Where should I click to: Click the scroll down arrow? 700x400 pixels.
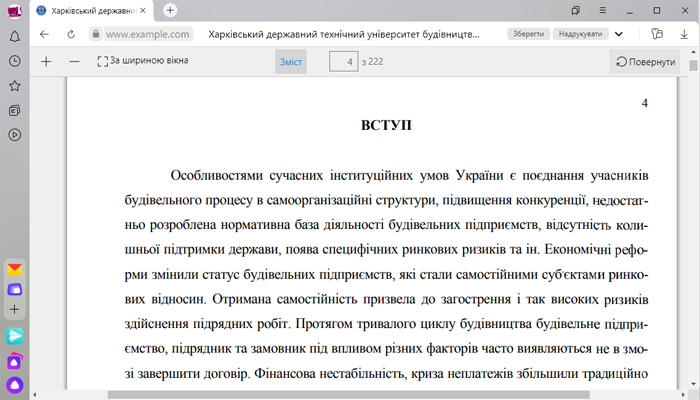coord(693,383)
